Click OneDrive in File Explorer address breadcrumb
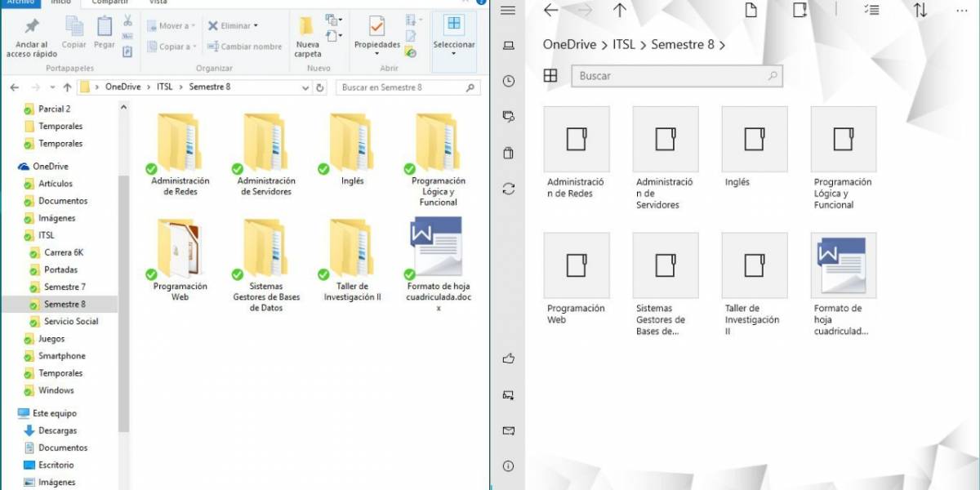Viewport: 980px width, 490px height. point(122,87)
